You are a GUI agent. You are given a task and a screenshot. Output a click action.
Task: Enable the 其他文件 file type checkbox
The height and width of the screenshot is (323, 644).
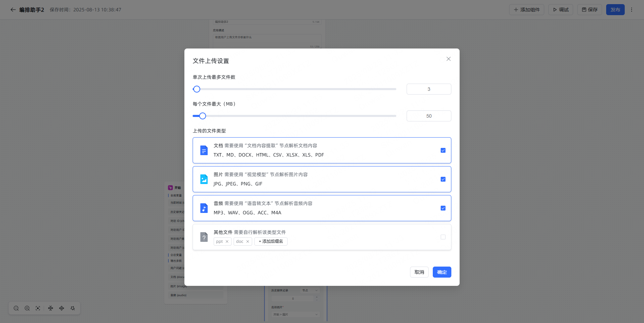point(443,237)
